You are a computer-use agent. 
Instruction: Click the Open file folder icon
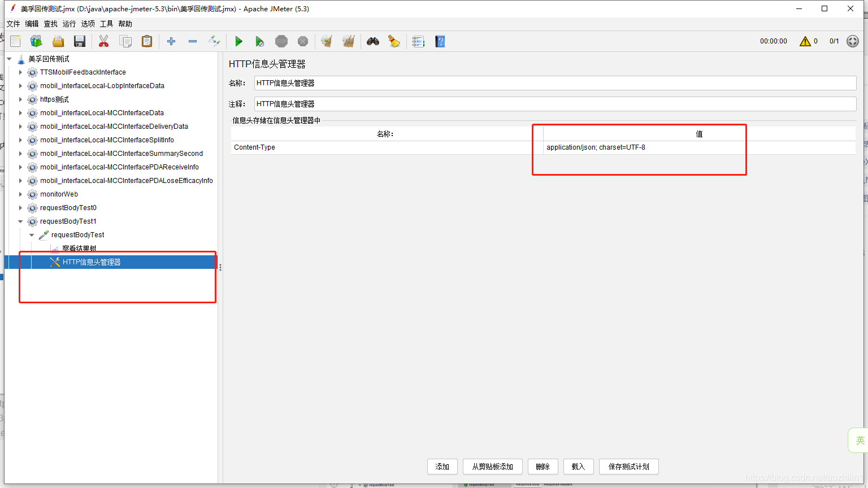point(58,41)
